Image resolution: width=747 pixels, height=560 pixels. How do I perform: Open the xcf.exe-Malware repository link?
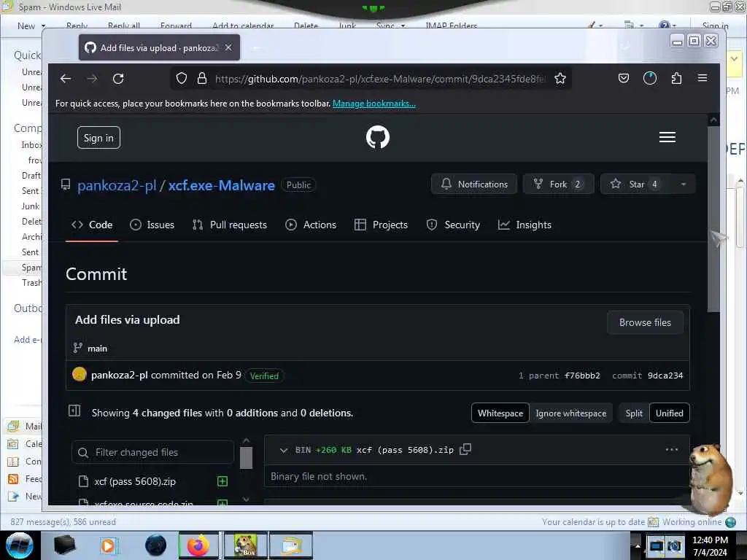click(222, 185)
